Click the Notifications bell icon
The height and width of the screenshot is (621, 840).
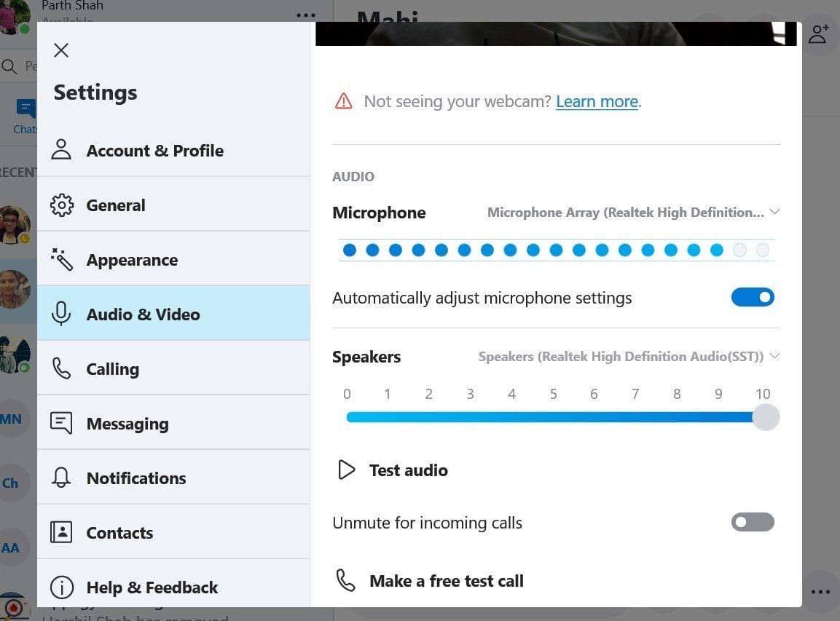(x=61, y=478)
